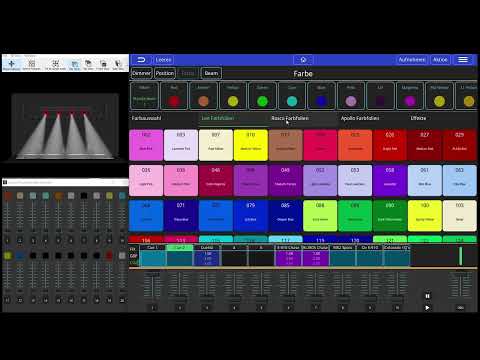Click the blue cross icon in the visualizer toolbar
This screenshot has height=360, width=480.
[11, 64]
